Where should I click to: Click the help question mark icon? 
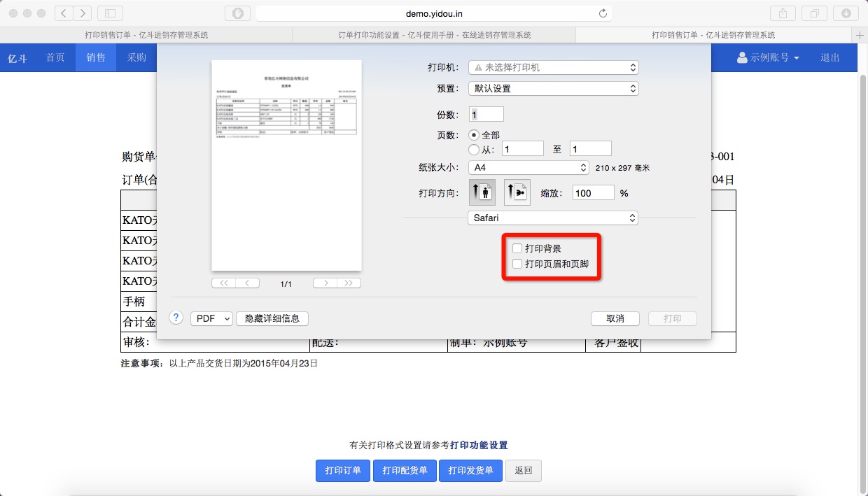click(176, 318)
